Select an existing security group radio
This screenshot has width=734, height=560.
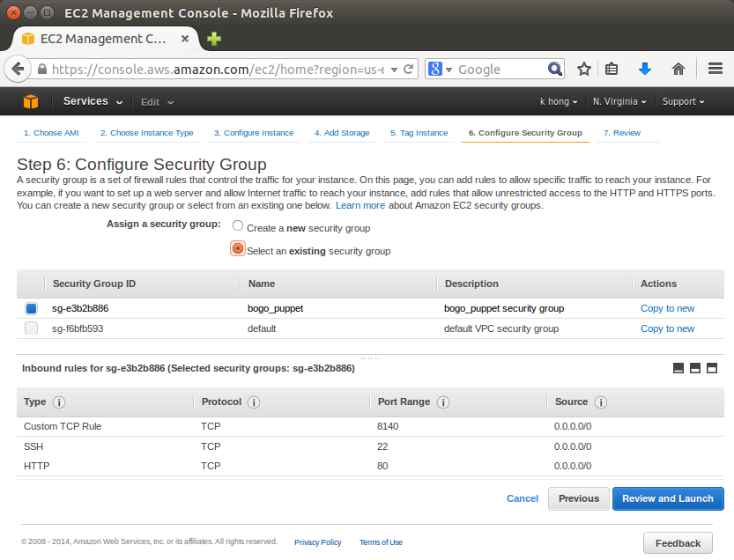pos(238,248)
